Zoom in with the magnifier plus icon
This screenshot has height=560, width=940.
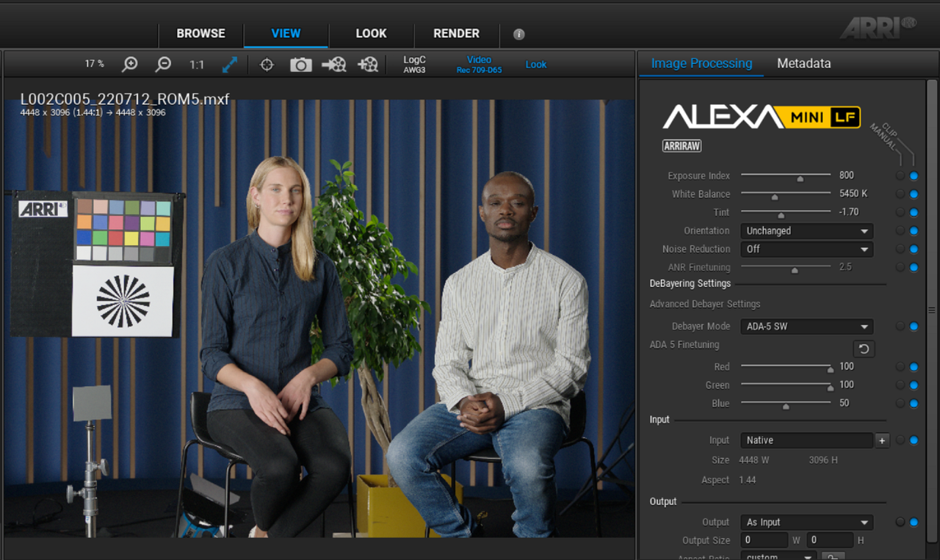click(129, 65)
